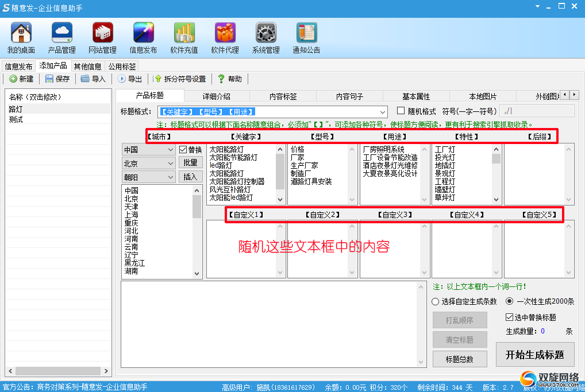The image size is (585, 392).
Task: Select 道路灯具安装 in the 型号 list
Action: [x=311, y=181]
